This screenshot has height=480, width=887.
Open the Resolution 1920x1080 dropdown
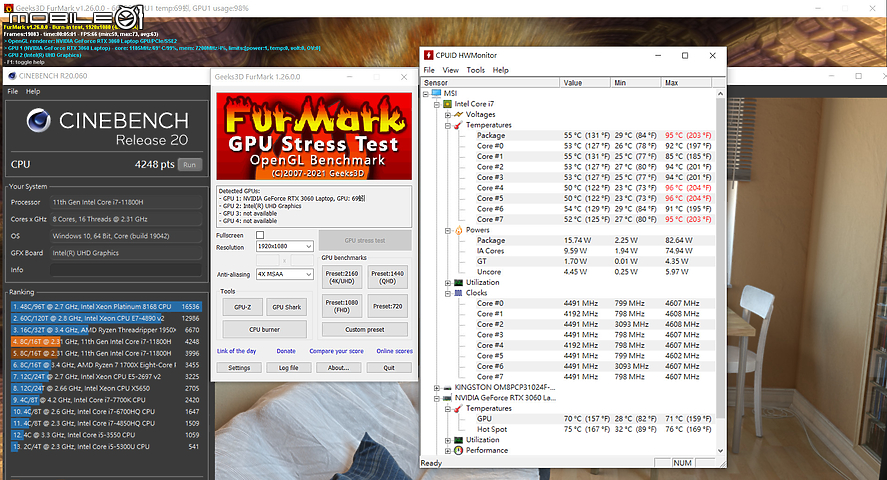285,247
